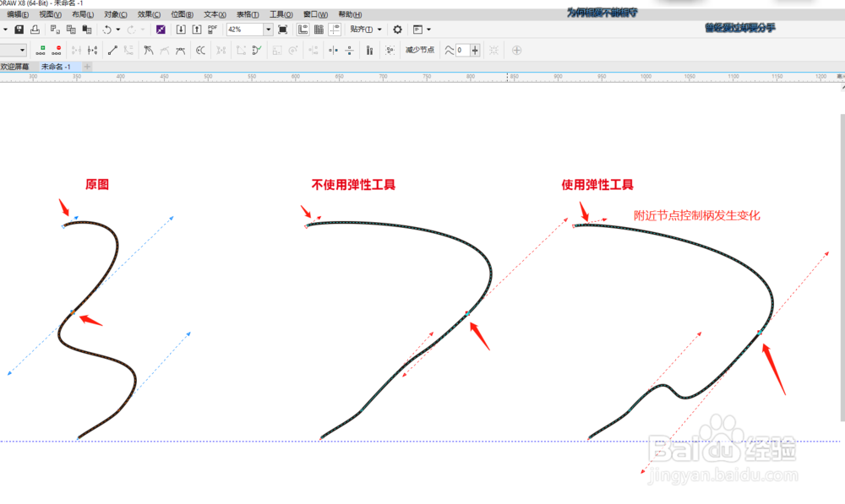Click the Import icon
845x504 pixels.
(x=181, y=30)
